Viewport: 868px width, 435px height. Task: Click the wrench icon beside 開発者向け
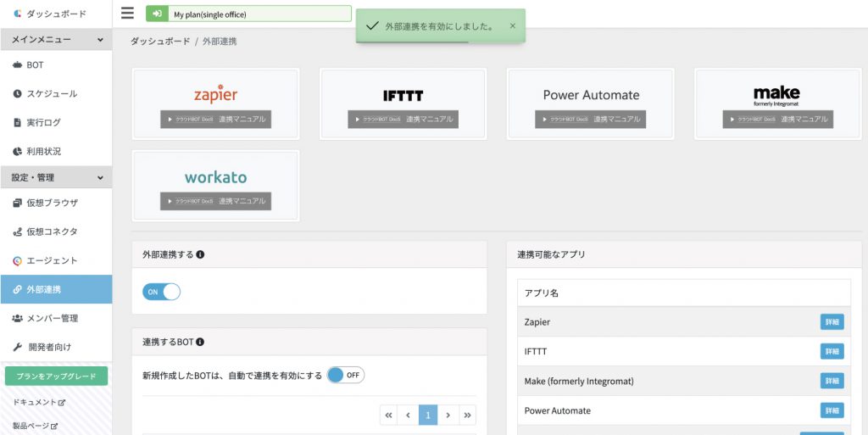(17, 347)
